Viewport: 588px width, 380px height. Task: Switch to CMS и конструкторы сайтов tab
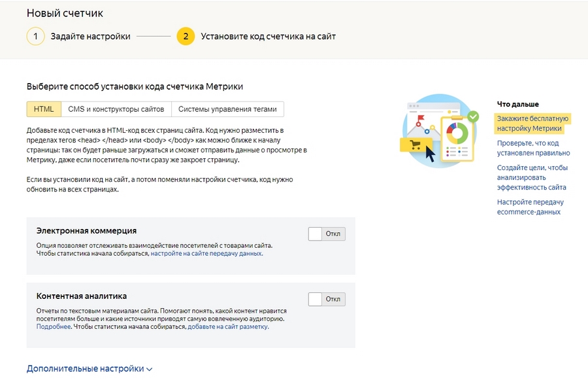coord(116,109)
